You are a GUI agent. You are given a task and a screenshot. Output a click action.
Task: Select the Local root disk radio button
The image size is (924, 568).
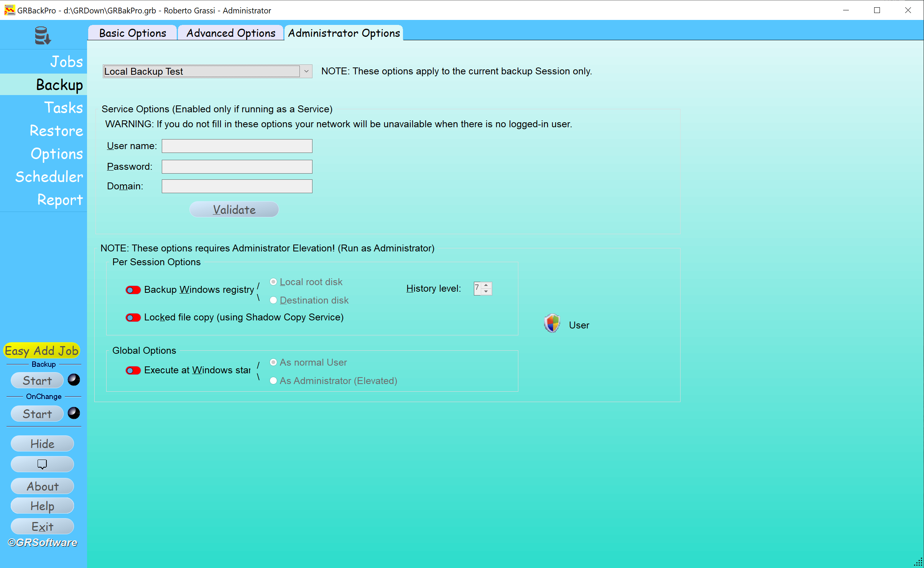pos(273,282)
